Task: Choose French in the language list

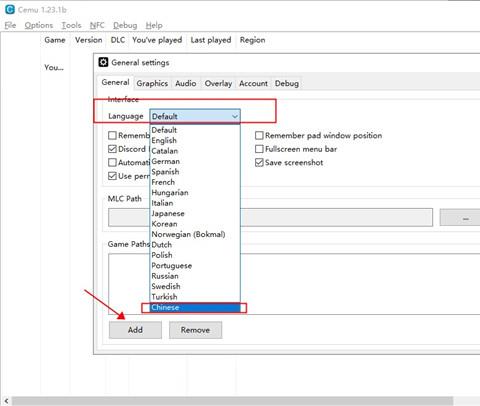Action: pyautogui.click(x=195, y=182)
